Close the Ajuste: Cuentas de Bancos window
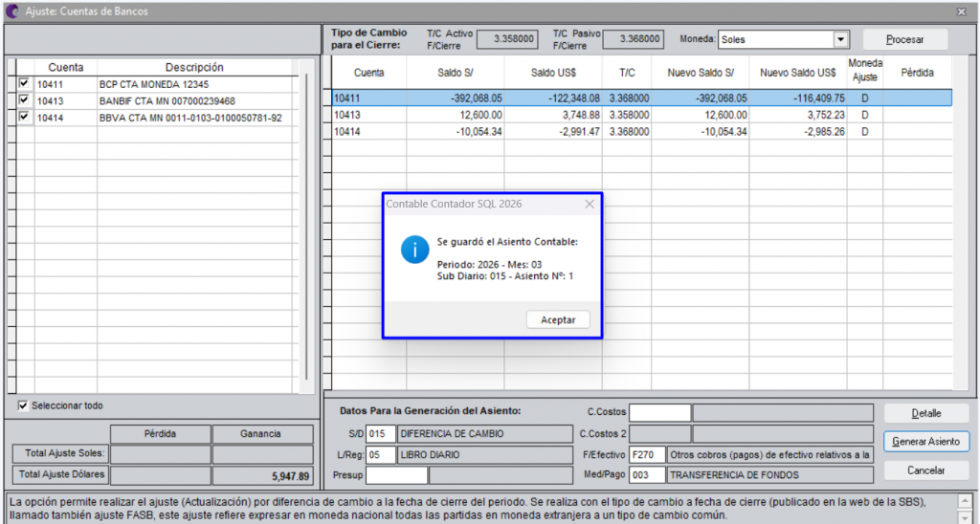The width and height of the screenshot is (980, 524). tap(961, 11)
